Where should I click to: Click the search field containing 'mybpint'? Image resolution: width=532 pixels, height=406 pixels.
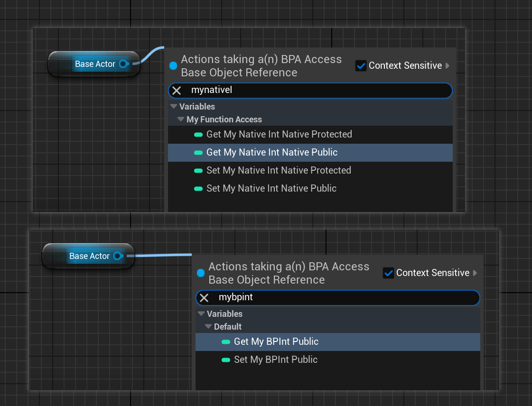(342, 298)
